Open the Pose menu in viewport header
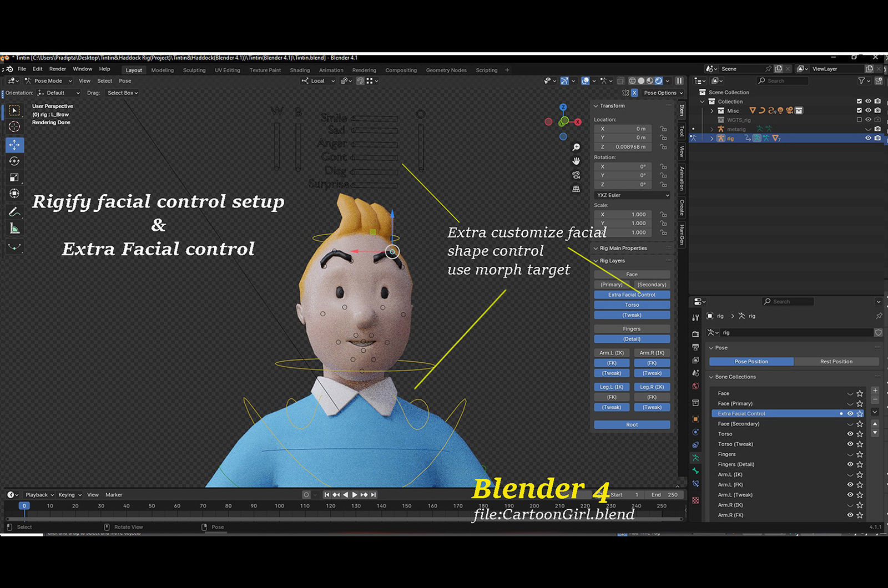This screenshot has height=588, width=888. 125,81
